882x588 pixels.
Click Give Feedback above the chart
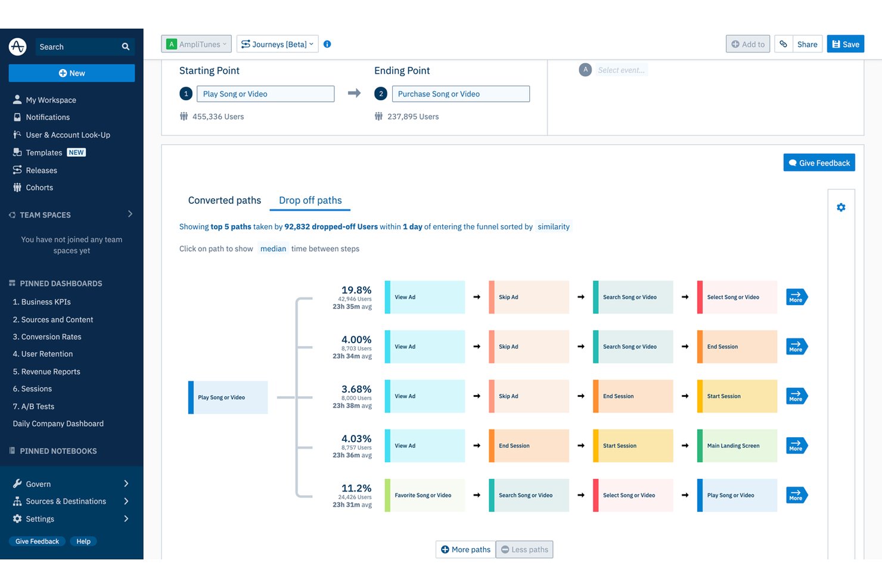coord(819,163)
